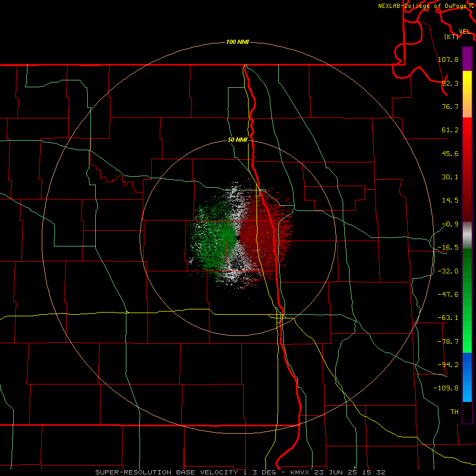The width and height of the screenshot is (476, 476).
Task: Click the 14.5 value on the velocity scale
Action: 450,200
